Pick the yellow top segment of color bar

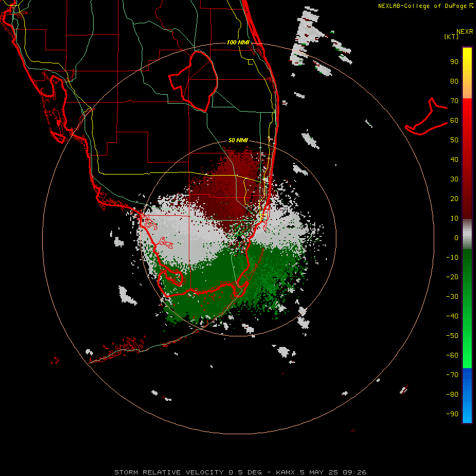(x=467, y=73)
